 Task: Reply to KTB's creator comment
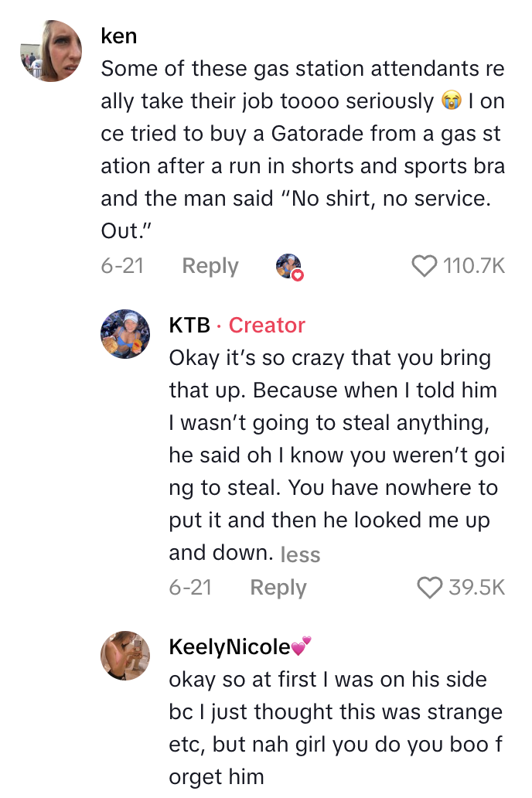pos(278,588)
